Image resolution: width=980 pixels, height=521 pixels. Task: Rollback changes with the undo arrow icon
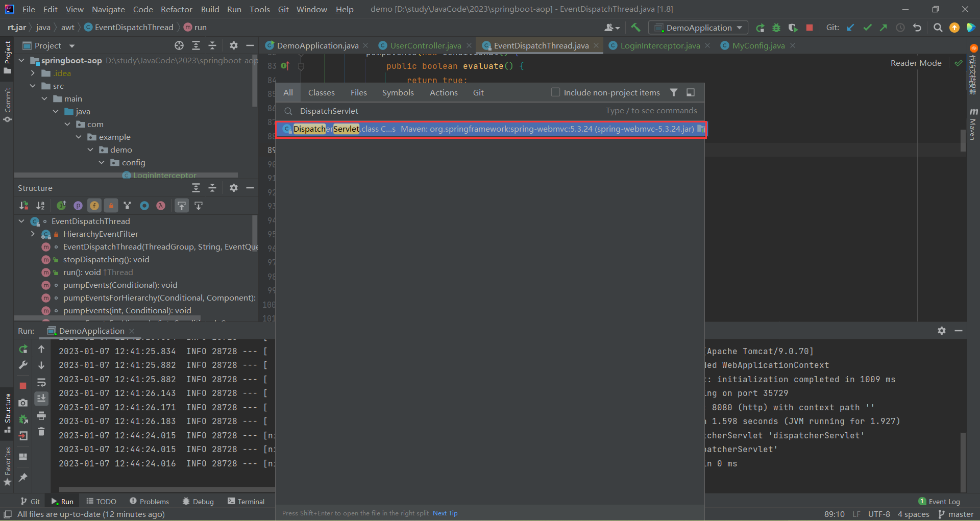[917, 28]
